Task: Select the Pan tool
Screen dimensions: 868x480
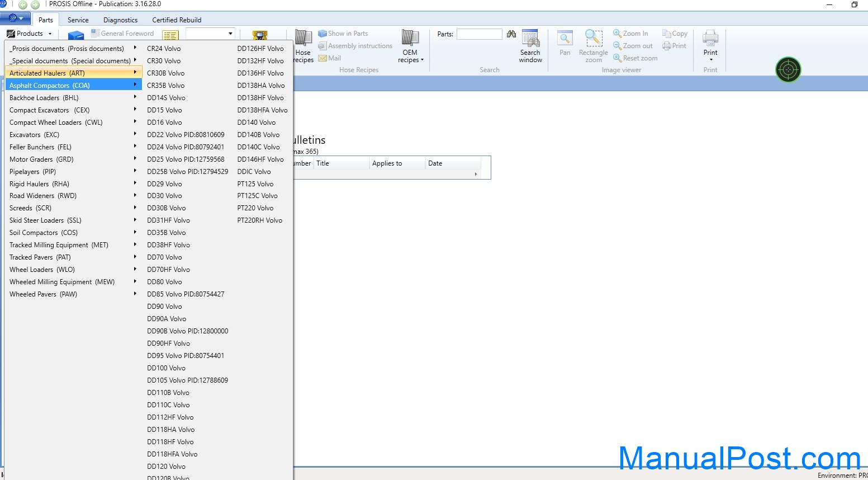Action: click(565, 44)
